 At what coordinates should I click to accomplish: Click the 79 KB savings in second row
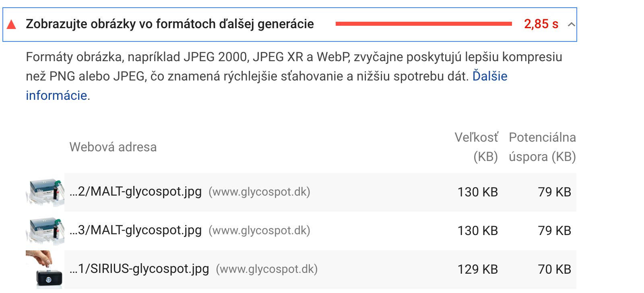555,231
